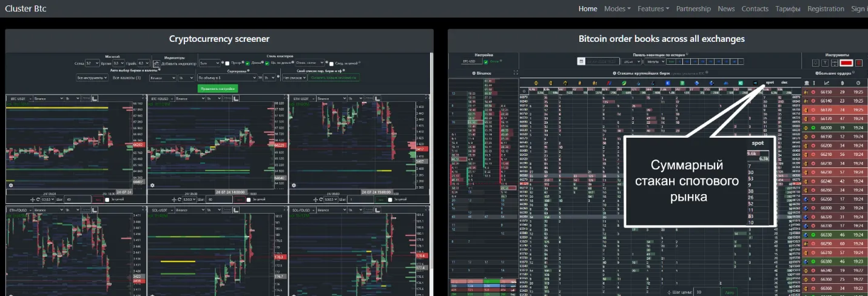Open the По объему в $ sorting dropdown

point(227,78)
